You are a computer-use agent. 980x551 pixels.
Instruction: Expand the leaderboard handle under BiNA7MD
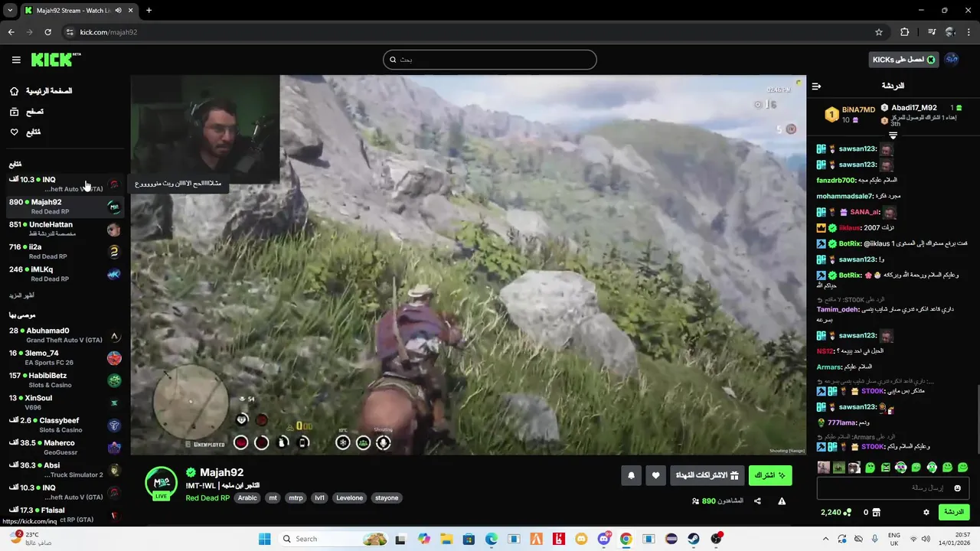coord(893,135)
